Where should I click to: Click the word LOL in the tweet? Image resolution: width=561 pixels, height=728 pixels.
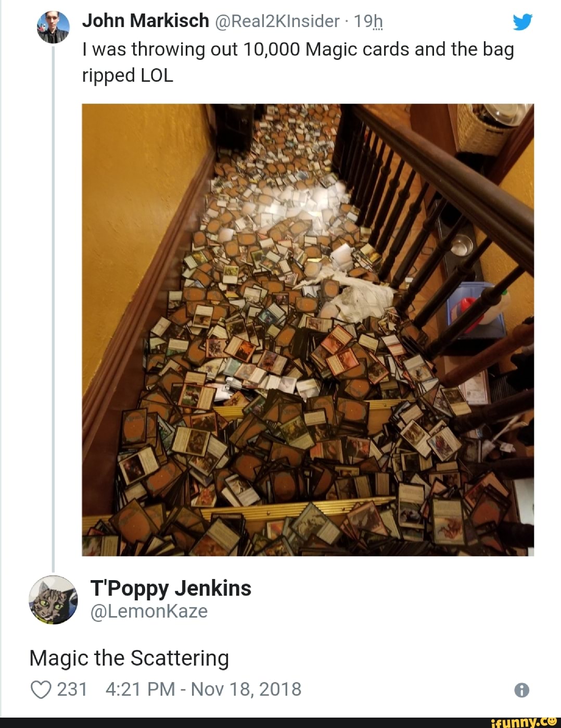pyautogui.click(x=157, y=76)
